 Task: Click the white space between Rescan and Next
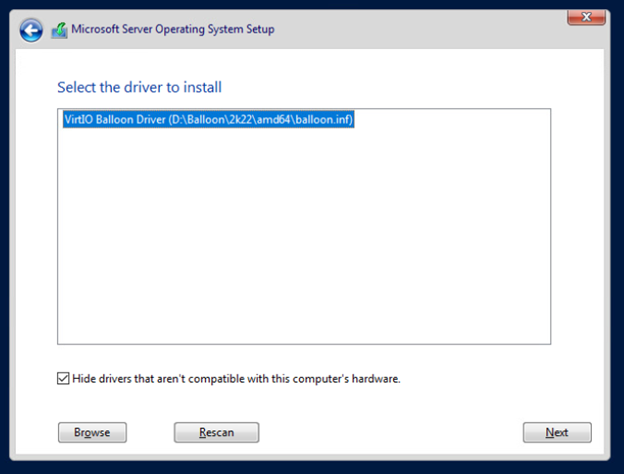click(x=390, y=432)
